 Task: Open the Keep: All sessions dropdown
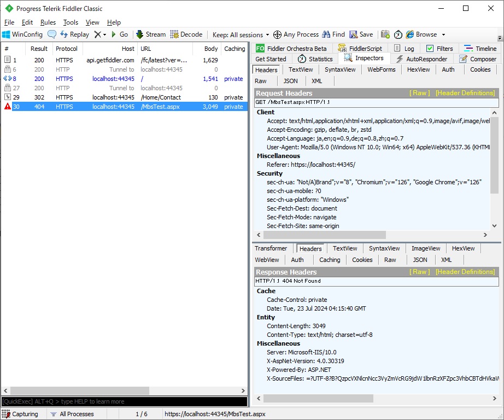(241, 35)
